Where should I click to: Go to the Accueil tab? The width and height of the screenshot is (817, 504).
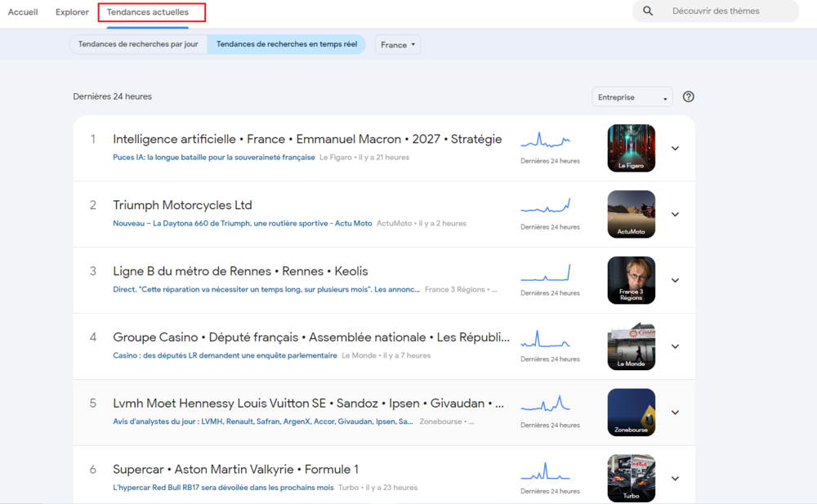(23, 12)
